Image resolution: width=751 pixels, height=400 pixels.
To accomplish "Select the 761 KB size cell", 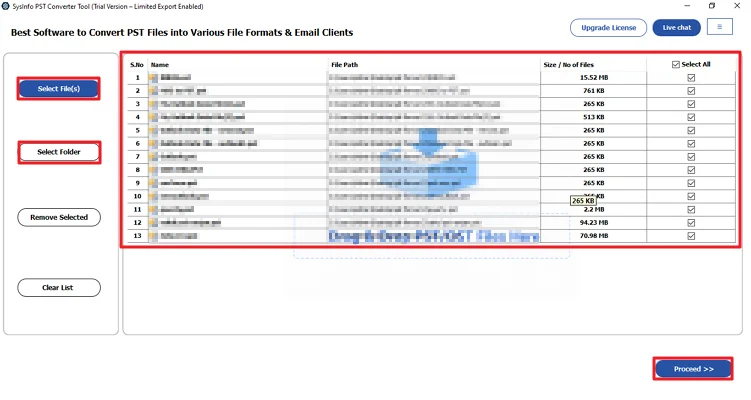I will (x=594, y=91).
